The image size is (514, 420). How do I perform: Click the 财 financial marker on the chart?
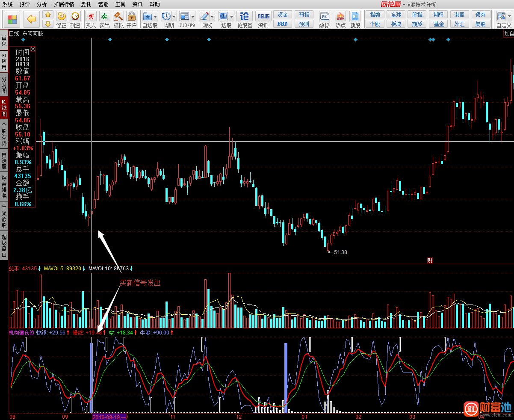click(430, 260)
